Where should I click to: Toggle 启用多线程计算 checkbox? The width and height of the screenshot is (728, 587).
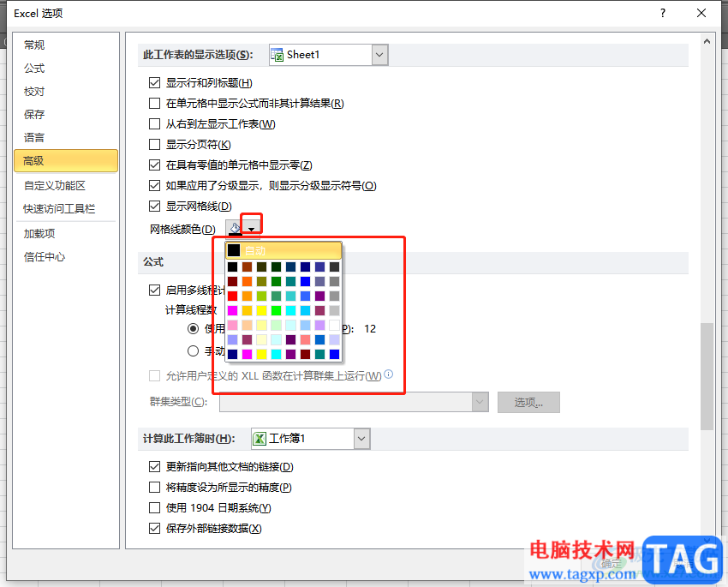pyautogui.click(x=155, y=291)
